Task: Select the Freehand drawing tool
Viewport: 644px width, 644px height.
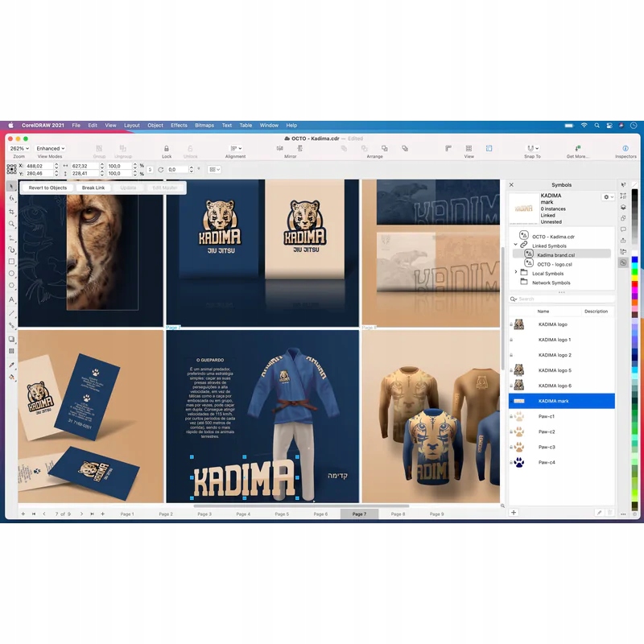Action: tap(11, 237)
